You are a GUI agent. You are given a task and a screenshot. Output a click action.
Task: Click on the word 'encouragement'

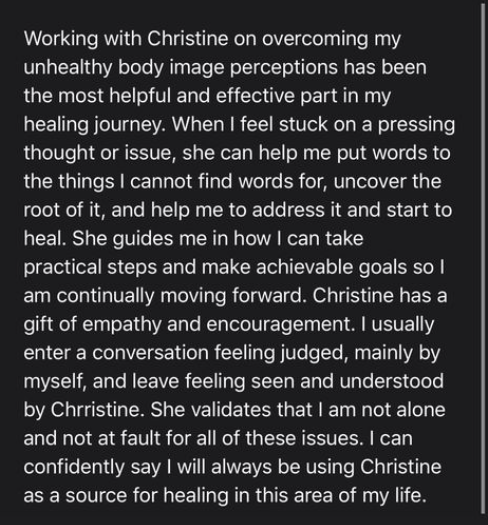click(x=280, y=325)
